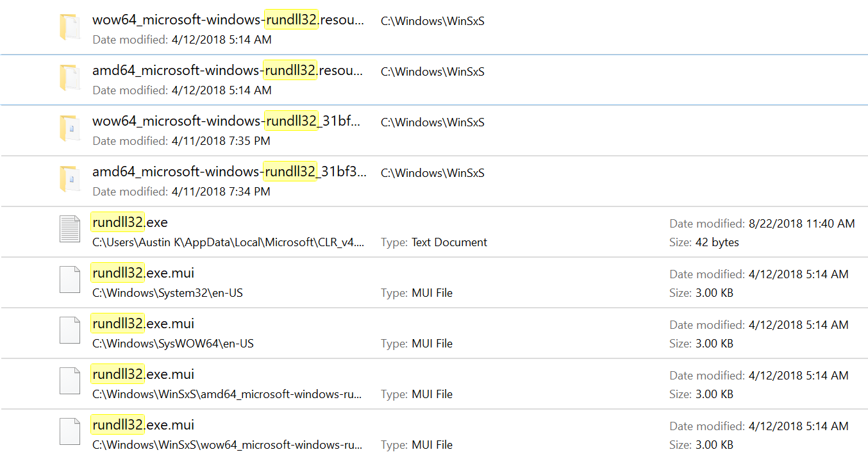868x459 pixels.
Task: Select rundll32.exe.mui name in SysWOW64\en-US row
Action: point(143,324)
